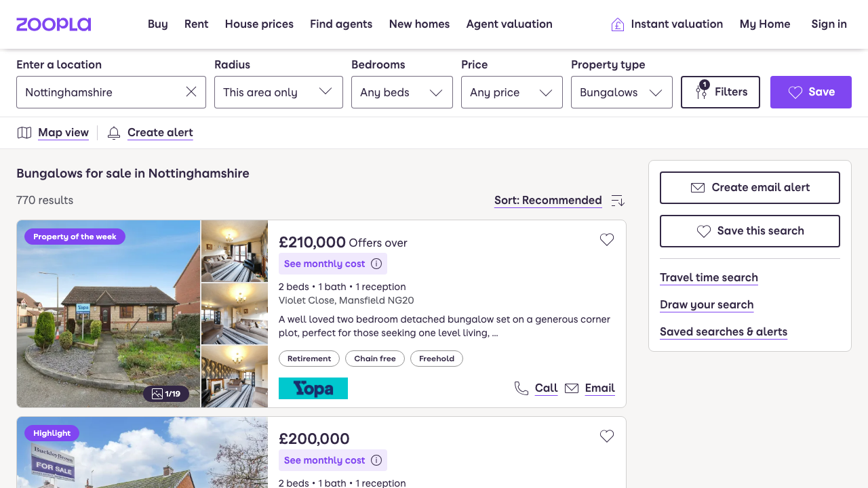The image size is (868, 488).
Task: Select the phone icon to Call the agent
Action: click(x=521, y=388)
